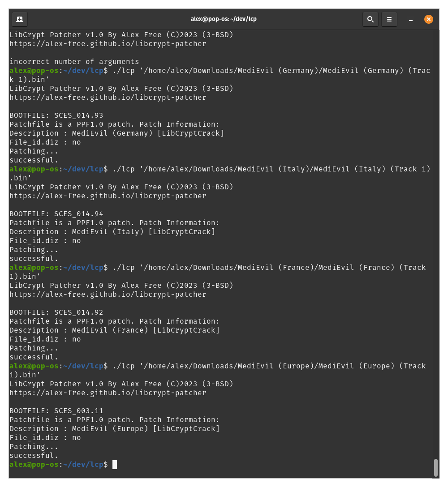
Task: Click the first libcrypt-patcher URL at top
Action: point(108,44)
